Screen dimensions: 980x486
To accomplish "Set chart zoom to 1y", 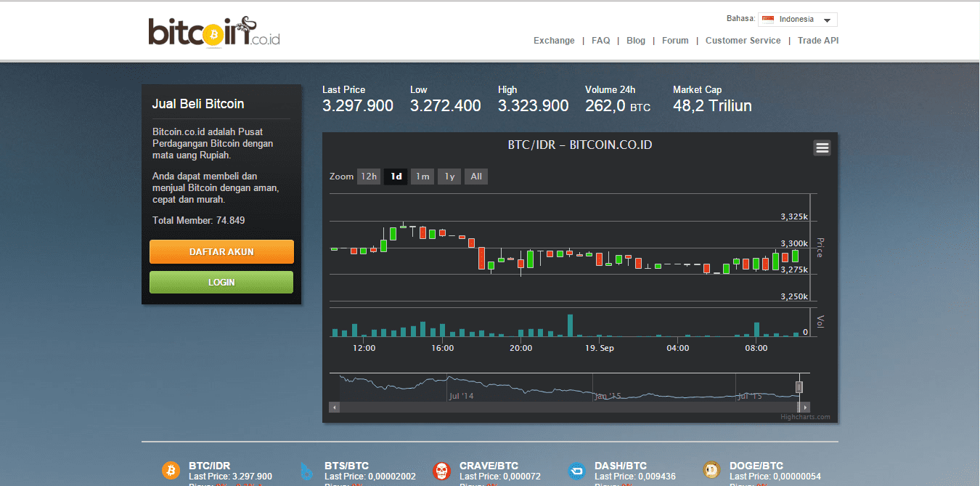I will tap(449, 177).
